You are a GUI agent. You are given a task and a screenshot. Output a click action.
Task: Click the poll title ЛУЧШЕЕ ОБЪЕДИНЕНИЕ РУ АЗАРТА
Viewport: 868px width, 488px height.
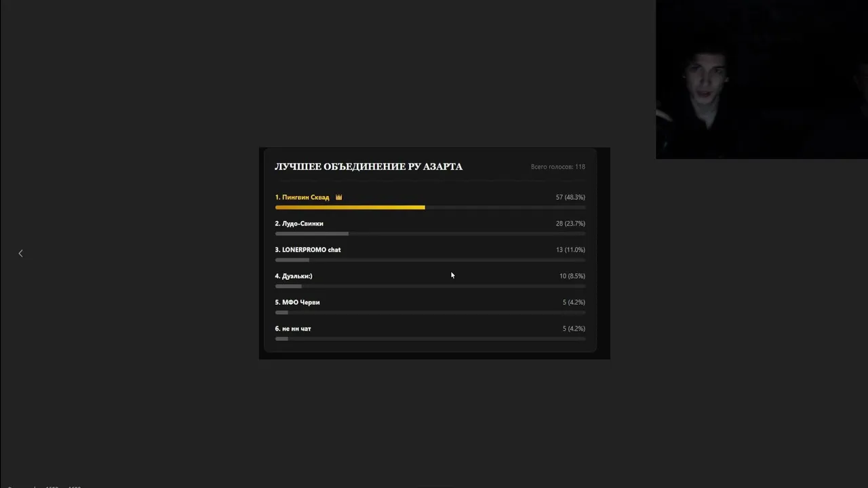[x=368, y=167]
